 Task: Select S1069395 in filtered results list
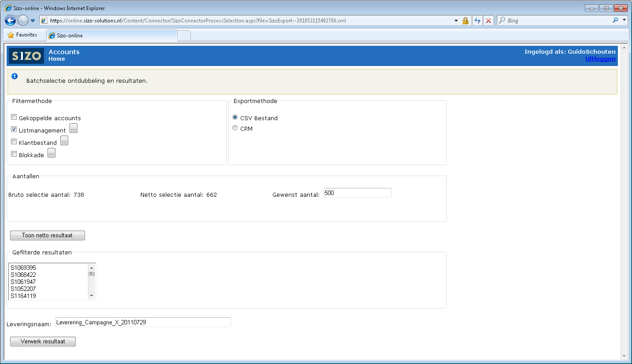(x=48, y=268)
